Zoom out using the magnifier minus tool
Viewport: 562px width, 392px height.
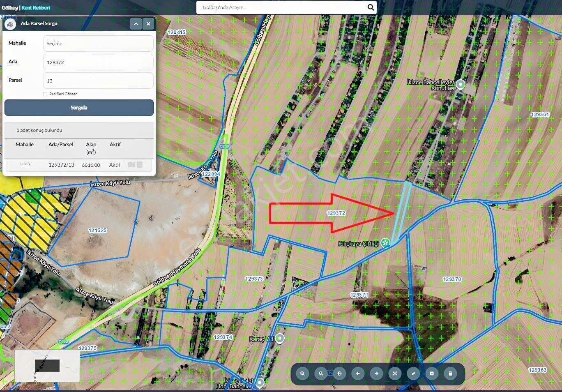pos(321,374)
